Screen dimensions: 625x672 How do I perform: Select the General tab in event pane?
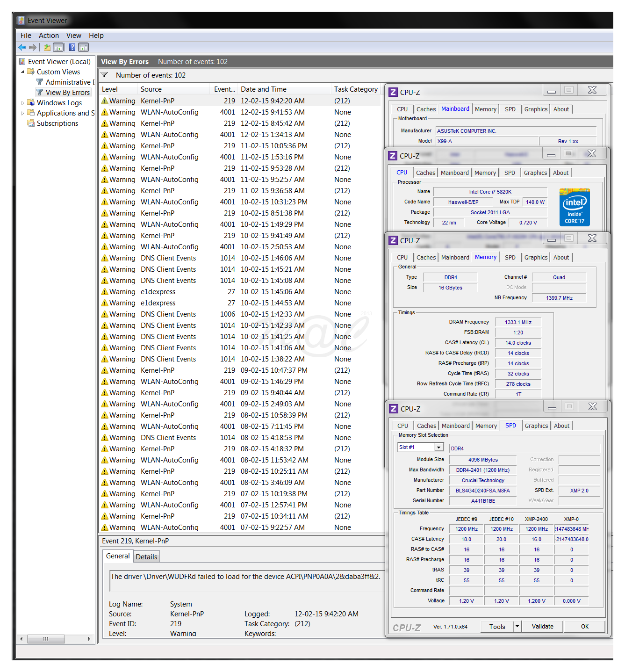118,556
